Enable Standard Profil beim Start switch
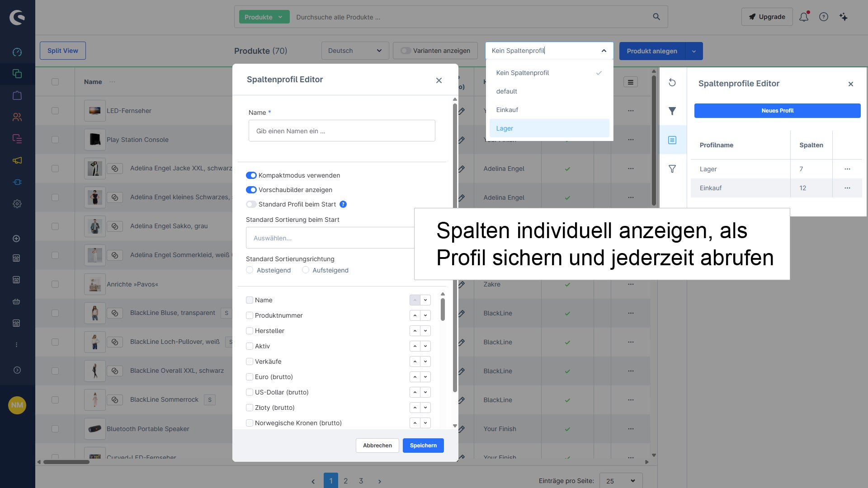 click(251, 204)
